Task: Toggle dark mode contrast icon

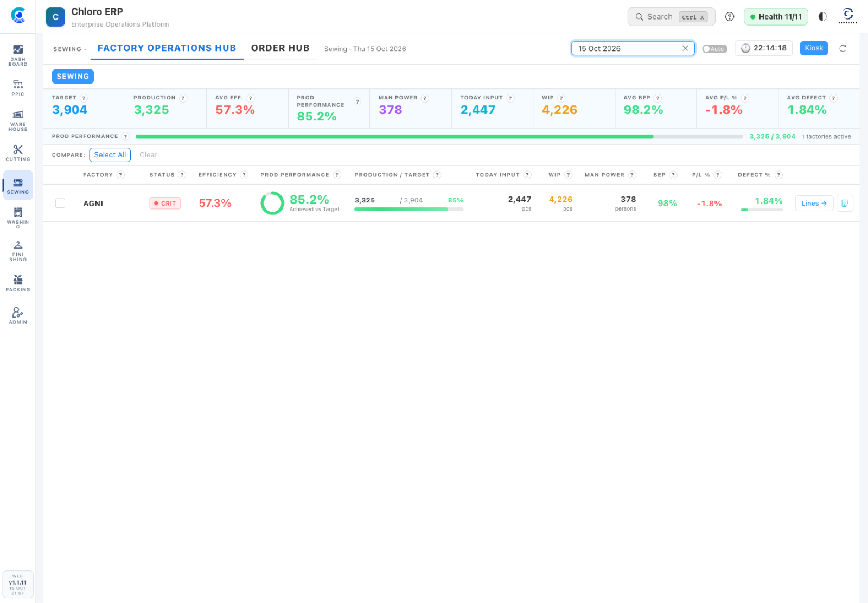Action: click(x=822, y=17)
